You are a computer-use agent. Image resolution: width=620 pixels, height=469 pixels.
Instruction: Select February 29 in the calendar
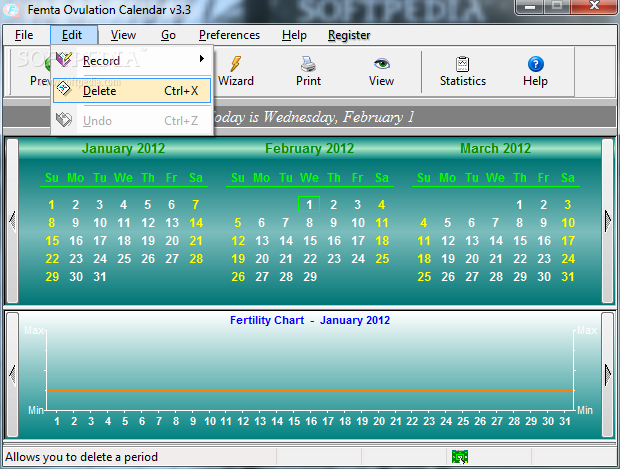click(x=310, y=277)
